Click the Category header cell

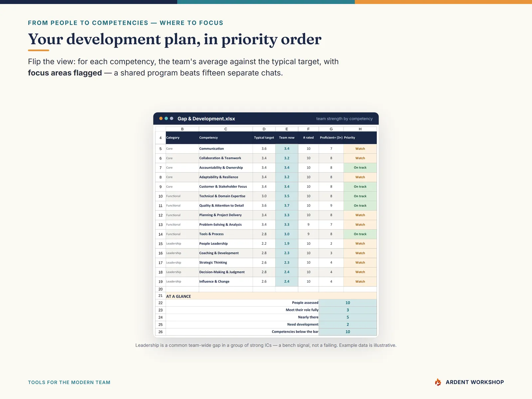coord(182,138)
